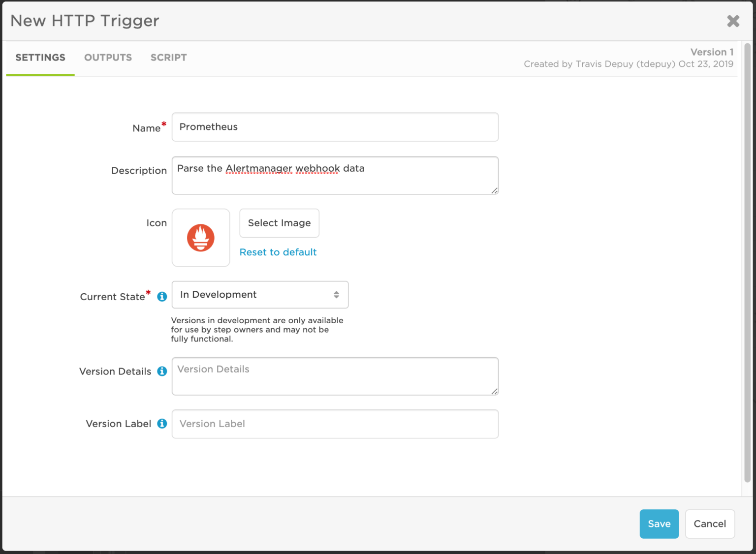Open the Current State dropdown

coord(260,294)
